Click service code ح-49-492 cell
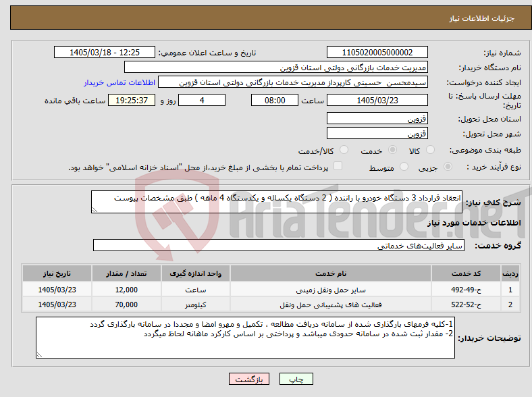Screen dimensions: 532x397 pyautogui.click(x=467, y=290)
